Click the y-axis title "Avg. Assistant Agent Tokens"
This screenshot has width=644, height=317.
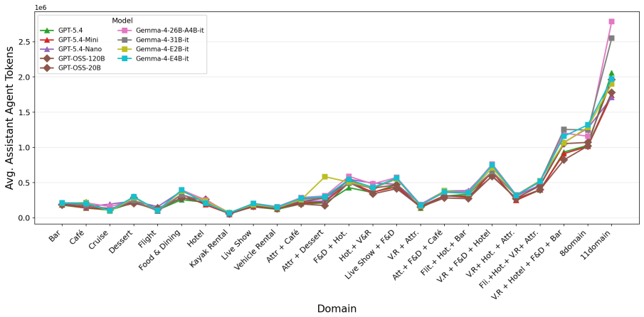click(9, 119)
